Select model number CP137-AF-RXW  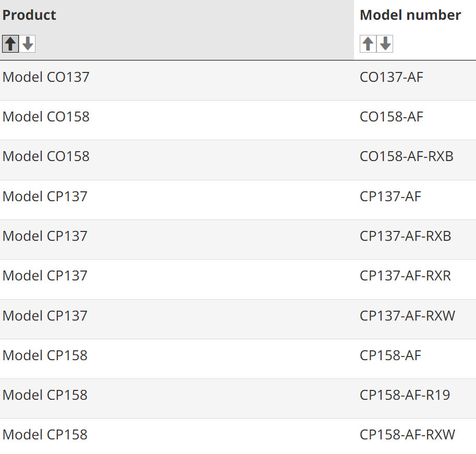pyautogui.click(x=407, y=316)
